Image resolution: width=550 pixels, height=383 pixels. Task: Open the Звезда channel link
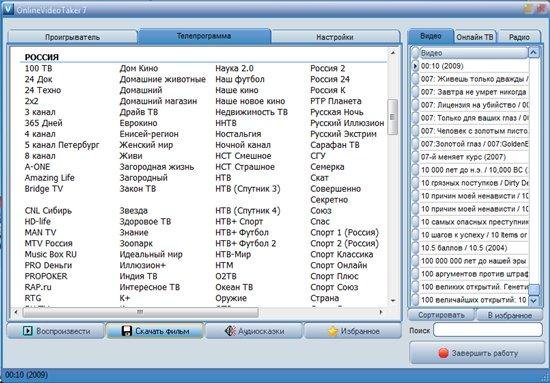[x=134, y=210]
